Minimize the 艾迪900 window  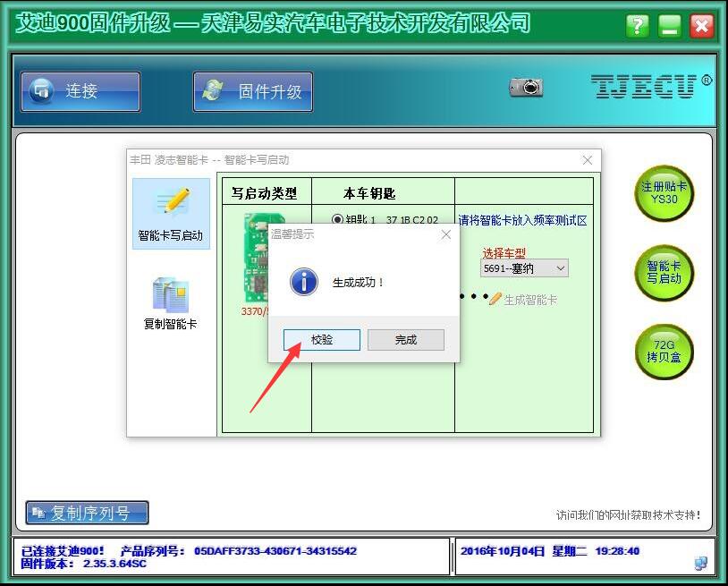pos(670,26)
